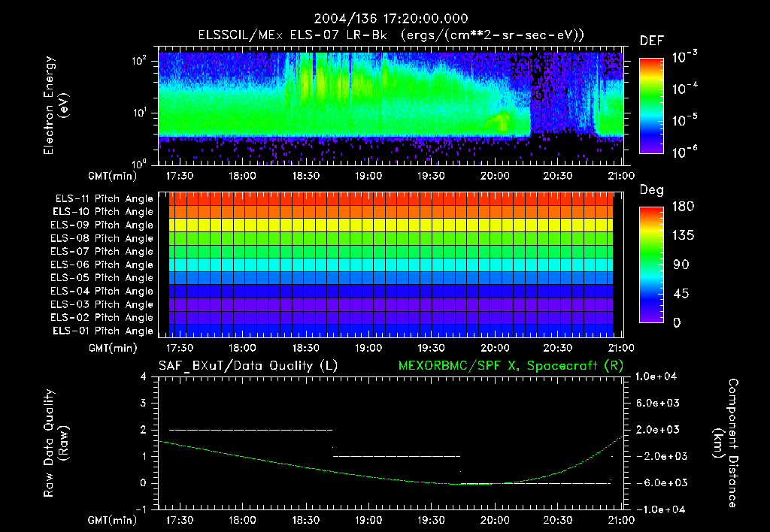
Task: Click the 10^2 tick on the energy axis
Action: pos(139,61)
